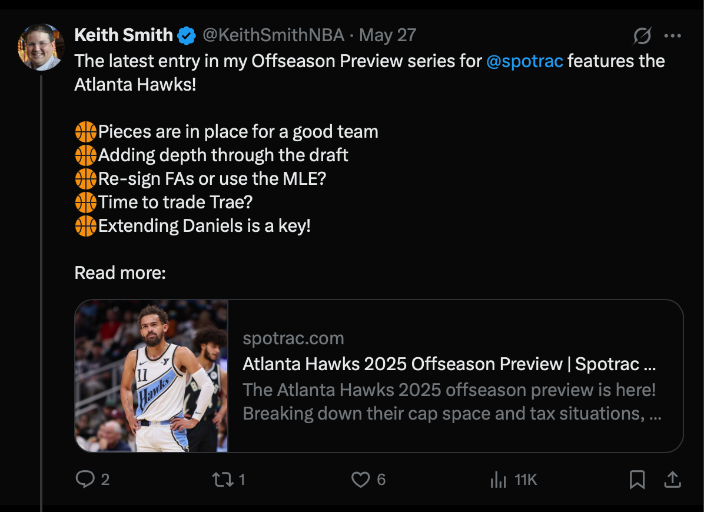
Task: Click the share post icon
Action: click(x=673, y=480)
